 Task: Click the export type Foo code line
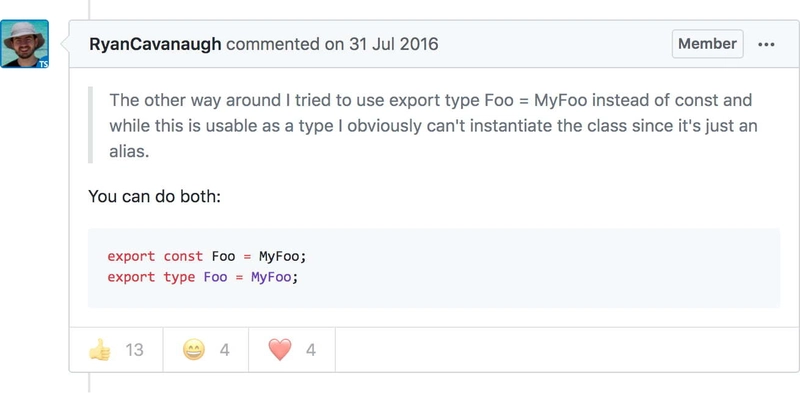point(202,277)
